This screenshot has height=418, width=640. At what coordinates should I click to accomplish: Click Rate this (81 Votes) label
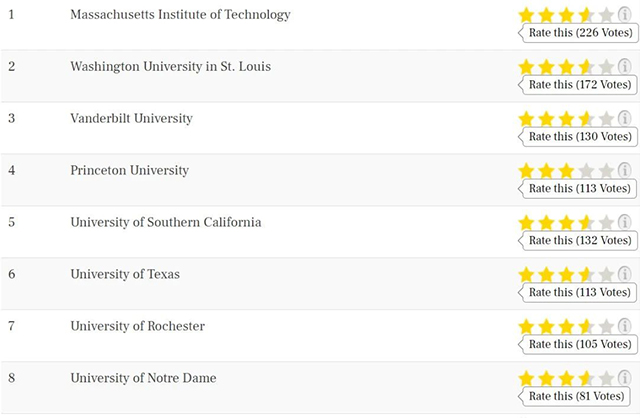[576, 396]
